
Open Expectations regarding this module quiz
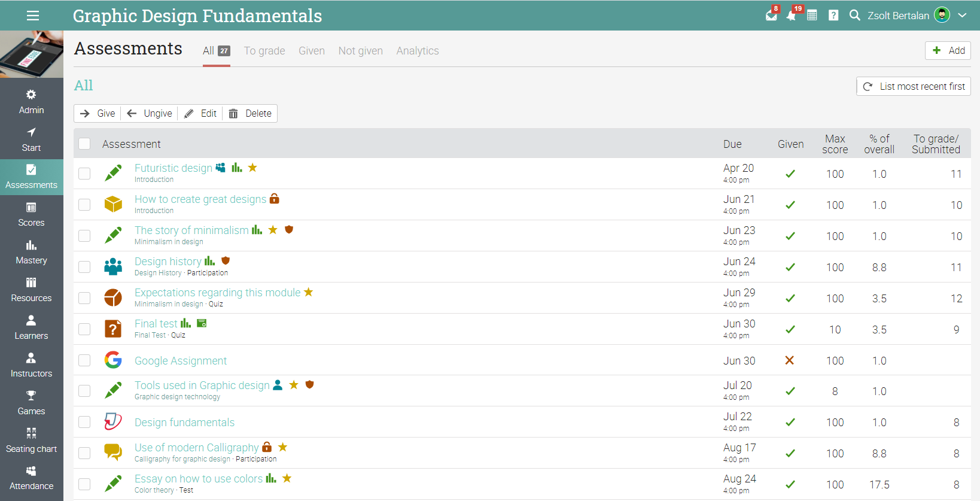(x=218, y=293)
